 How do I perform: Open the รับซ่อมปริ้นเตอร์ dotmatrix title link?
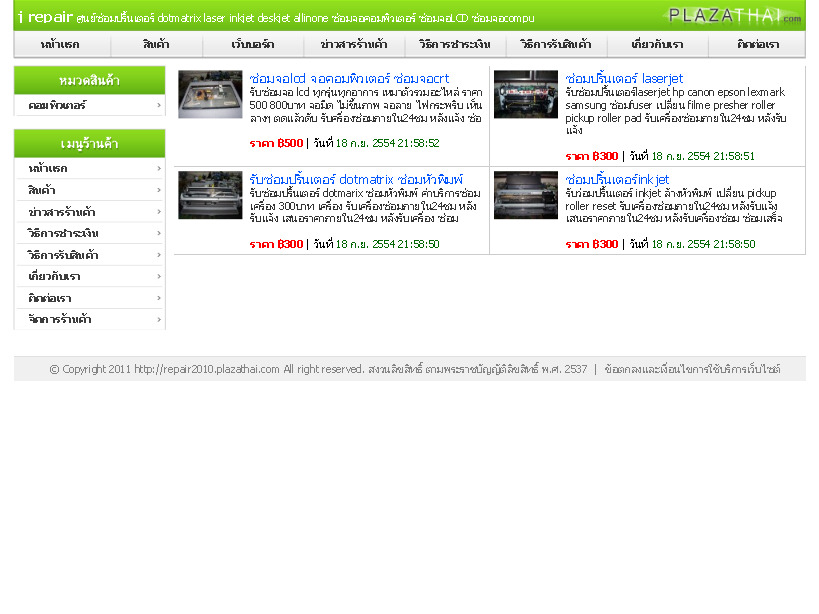[356, 180]
